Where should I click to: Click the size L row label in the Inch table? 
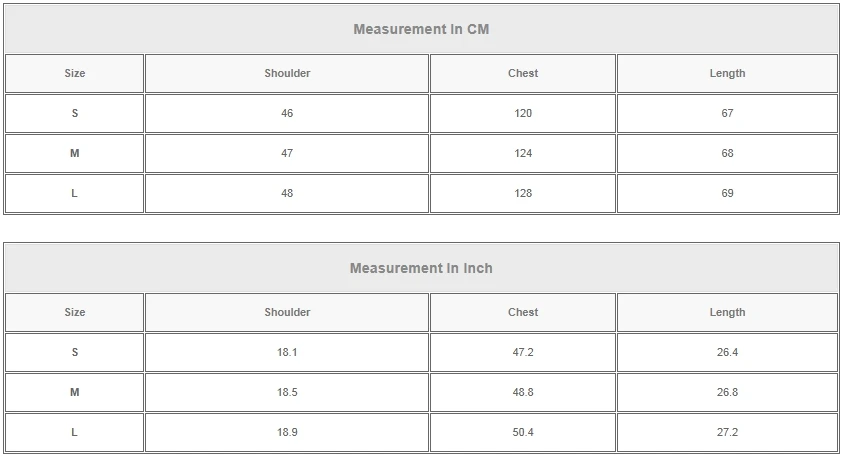pos(75,432)
